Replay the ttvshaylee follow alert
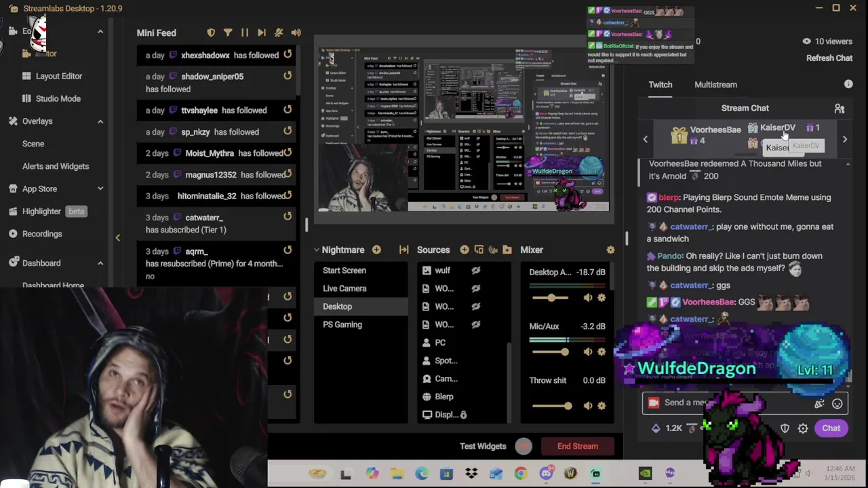Image resolution: width=868 pixels, height=488 pixels. (288, 109)
